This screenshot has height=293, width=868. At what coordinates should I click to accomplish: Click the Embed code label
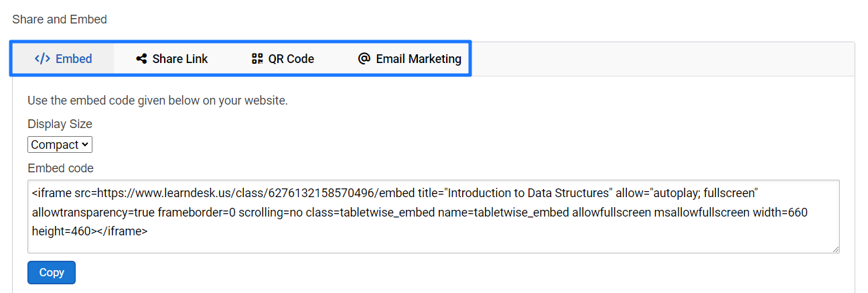click(60, 168)
